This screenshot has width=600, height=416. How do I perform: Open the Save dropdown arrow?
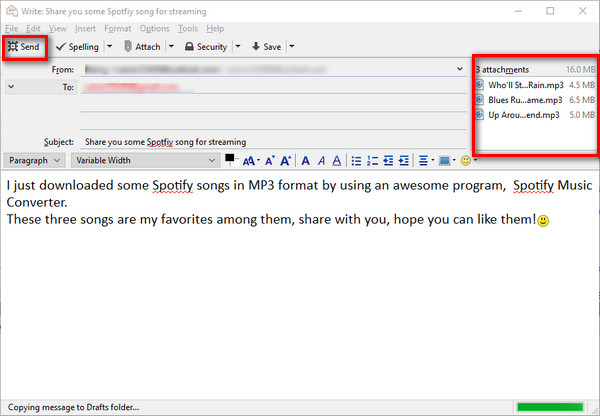coord(292,47)
